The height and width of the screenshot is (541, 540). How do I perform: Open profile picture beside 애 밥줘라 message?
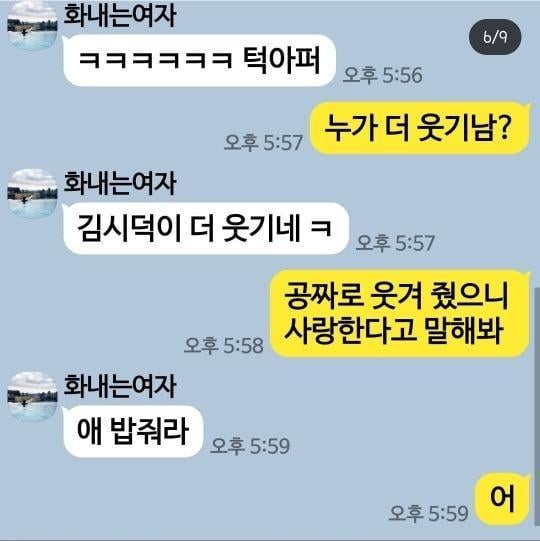pyautogui.click(x=32, y=396)
